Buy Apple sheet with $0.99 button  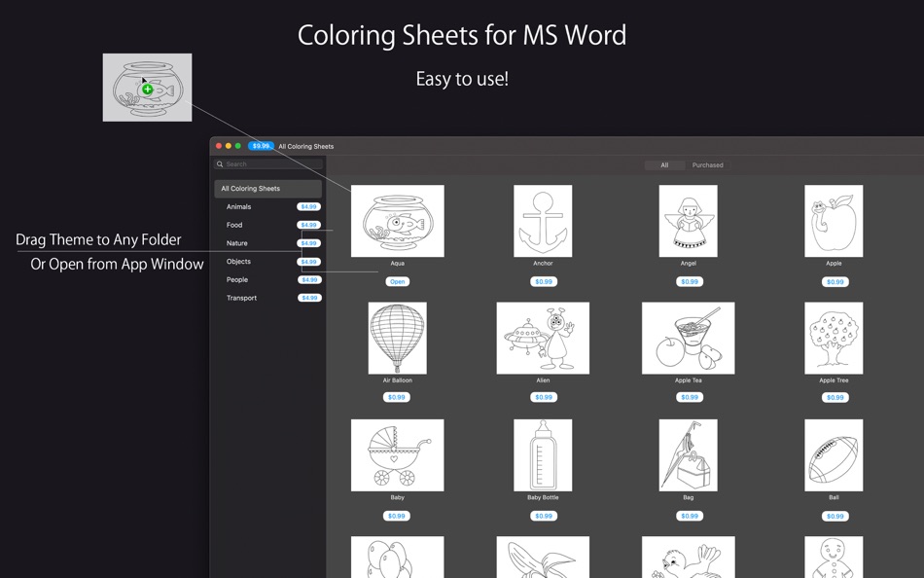pos(835,282)
